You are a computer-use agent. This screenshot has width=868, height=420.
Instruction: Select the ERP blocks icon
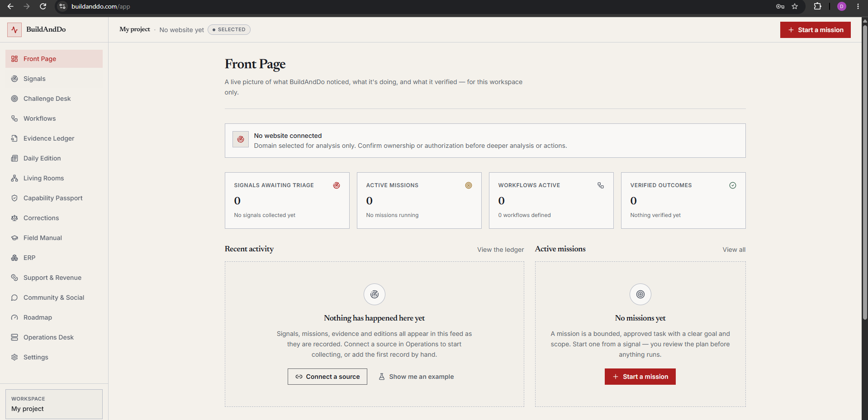pyautogui.click(x=14, y=258)
